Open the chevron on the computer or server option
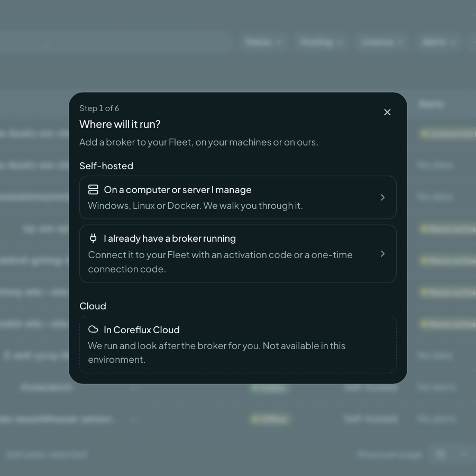Viewport: 476px width, 476px height. click(x=382, y=198)
